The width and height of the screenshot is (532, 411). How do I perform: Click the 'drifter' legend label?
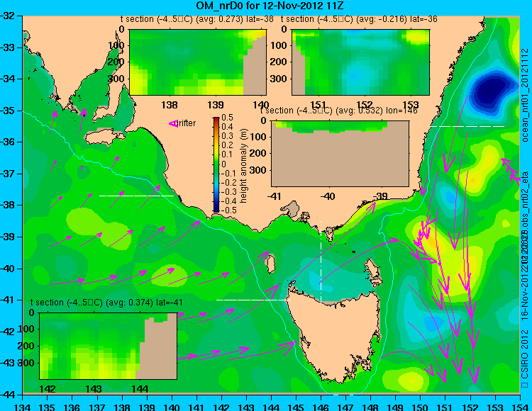[x=187, y=123]
